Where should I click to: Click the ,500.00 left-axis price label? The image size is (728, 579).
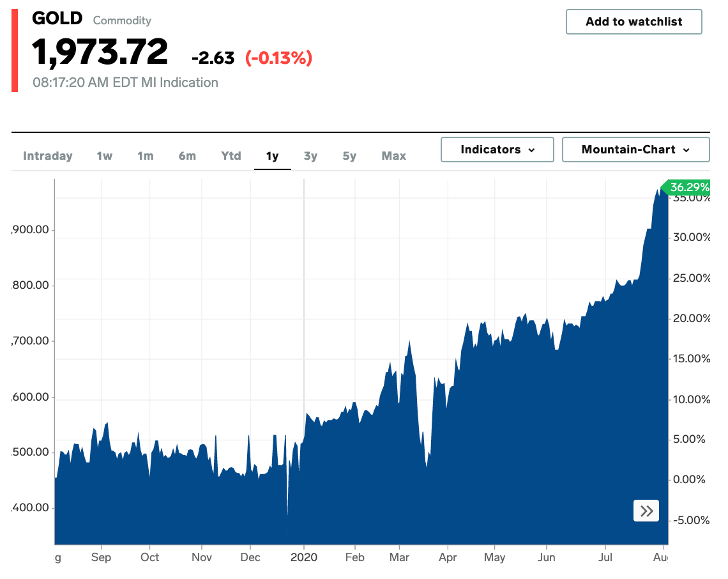pos(30,452)
